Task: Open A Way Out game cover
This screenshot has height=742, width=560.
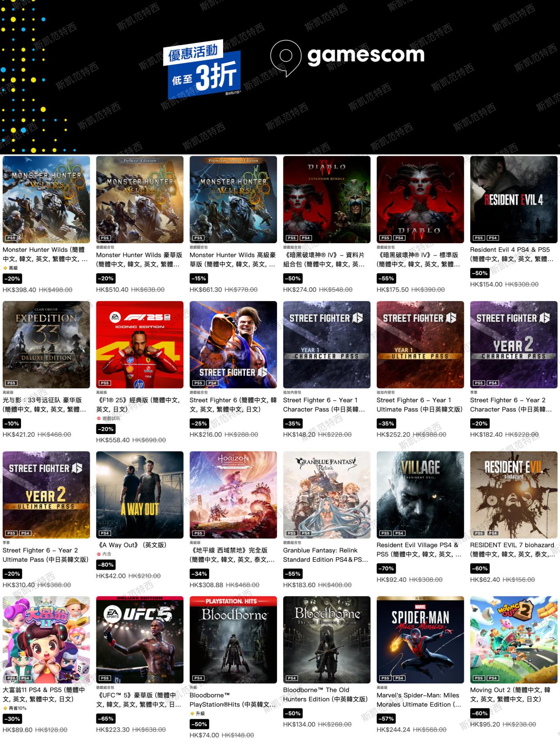Action: (x=140, y=494)
